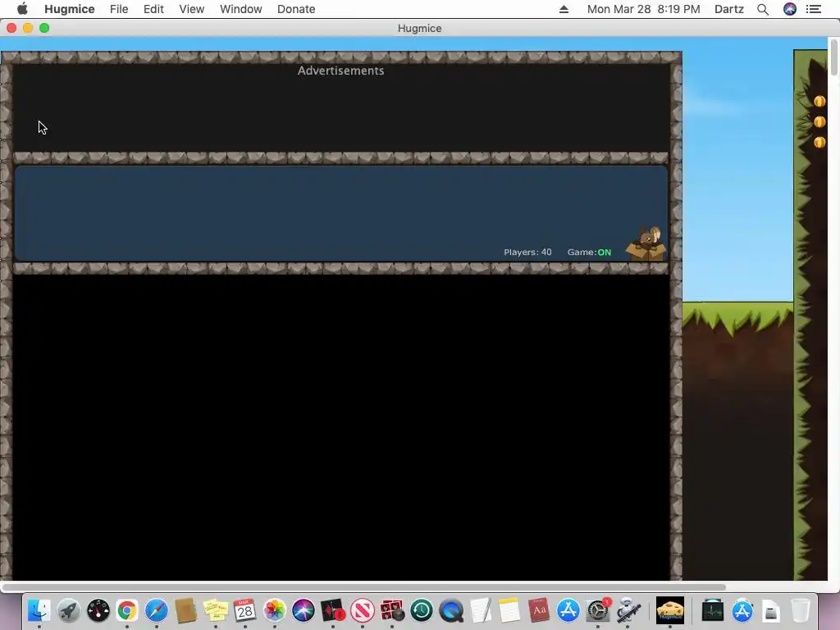840x630 pixels.
Task: Open Safari compass icon in dock
Action: 157,610
